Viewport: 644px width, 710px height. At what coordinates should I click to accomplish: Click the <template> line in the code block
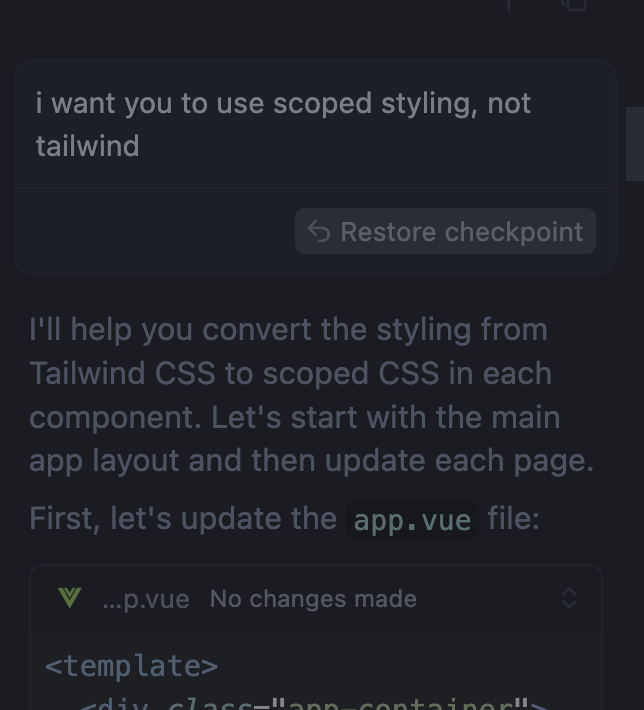tap(131, 666)
